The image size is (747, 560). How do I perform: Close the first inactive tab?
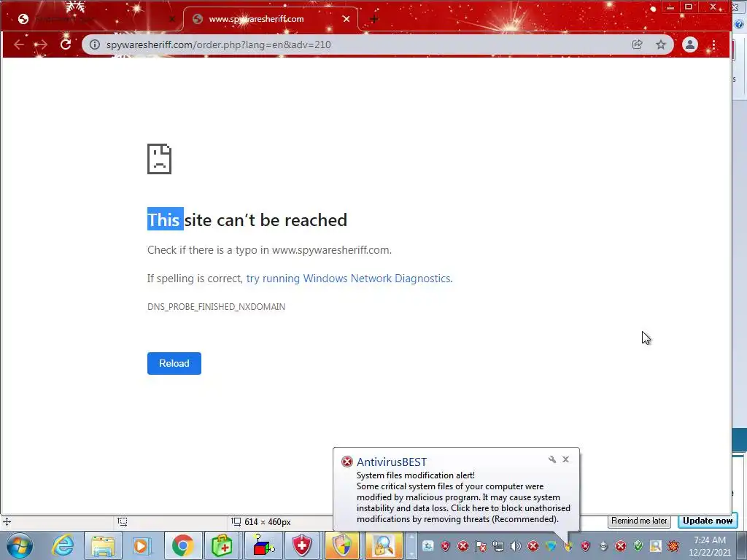tap(172, 19)
